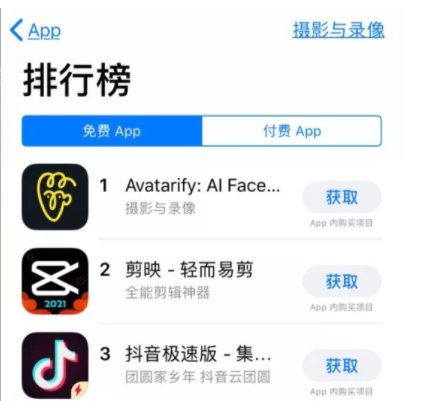This screenshot has height=401, width=437.
Task: Tap the 排行榜 heading
Action: [x=77, y=81]
